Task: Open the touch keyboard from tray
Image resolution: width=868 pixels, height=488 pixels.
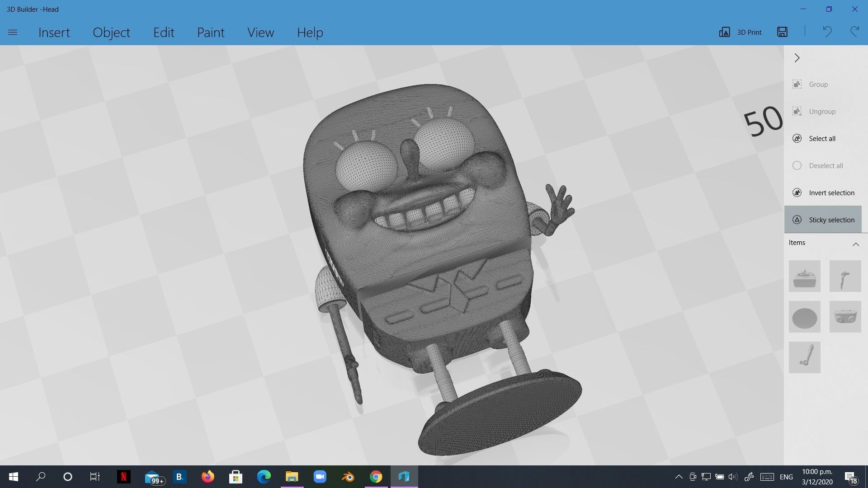Action: (x=767, y=477)
